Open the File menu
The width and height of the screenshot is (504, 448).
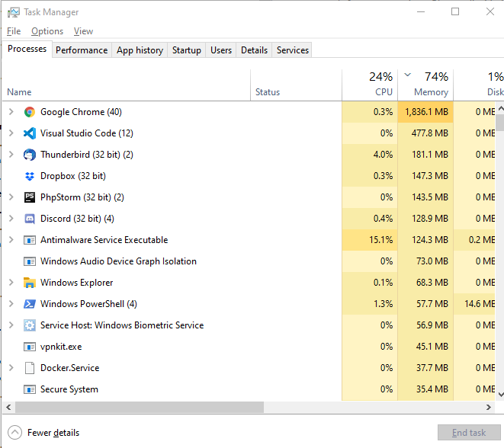14,31
